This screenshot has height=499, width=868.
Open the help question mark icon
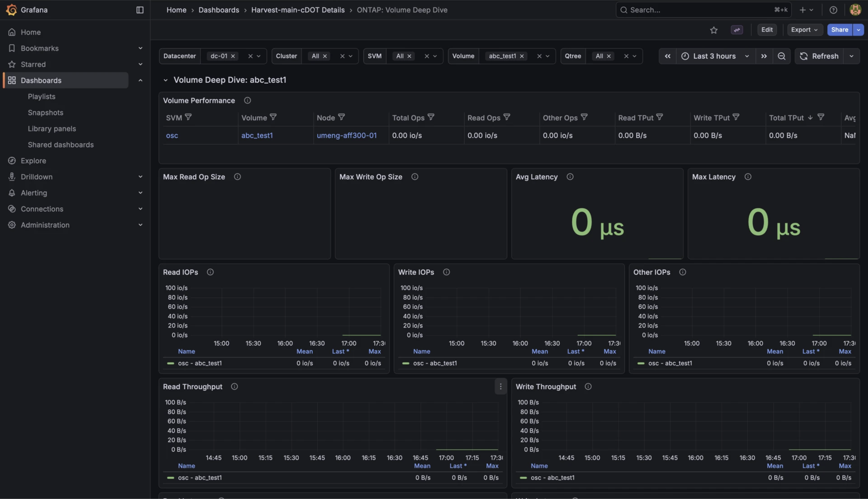(x=833, y=10)
